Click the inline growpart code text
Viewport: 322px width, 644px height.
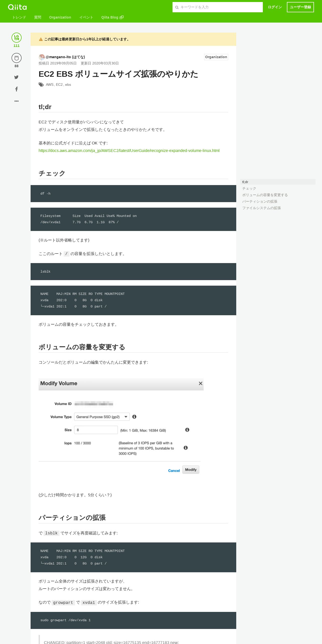[63, 603]
